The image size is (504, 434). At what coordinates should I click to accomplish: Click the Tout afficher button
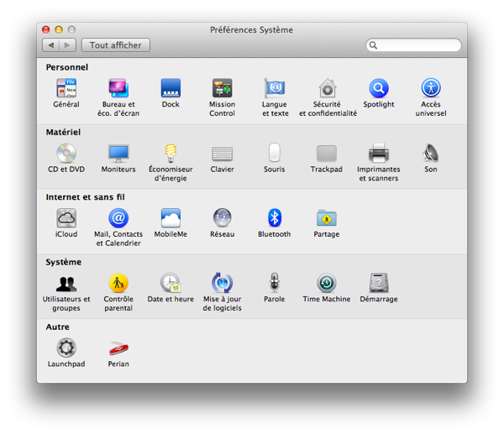pyautogui.click(x=117, y=45)
